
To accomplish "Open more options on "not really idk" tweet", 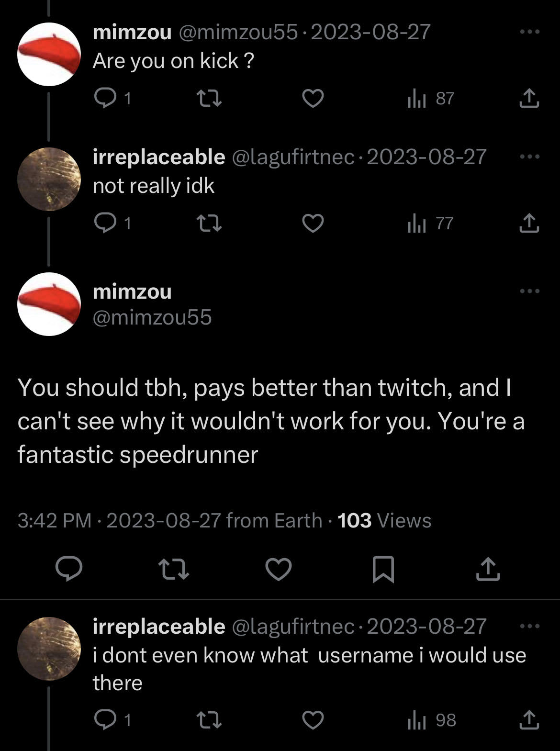I will click(x=529, y=157).
